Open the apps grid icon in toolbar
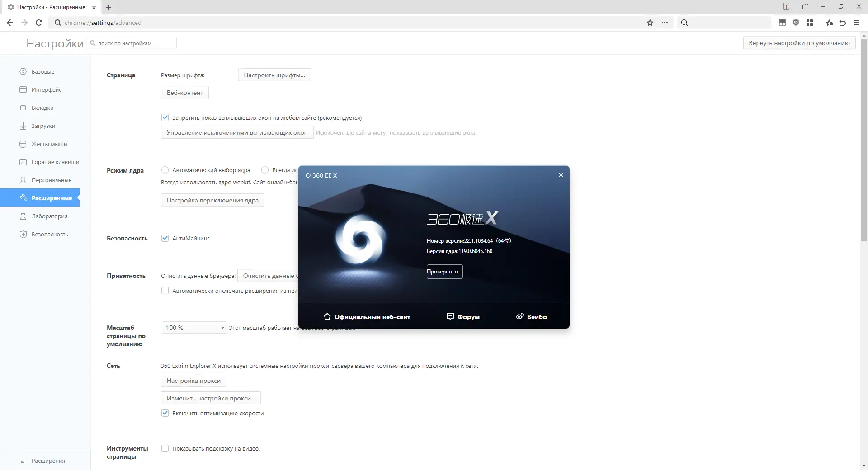The image size is (868, 470). 810,23
